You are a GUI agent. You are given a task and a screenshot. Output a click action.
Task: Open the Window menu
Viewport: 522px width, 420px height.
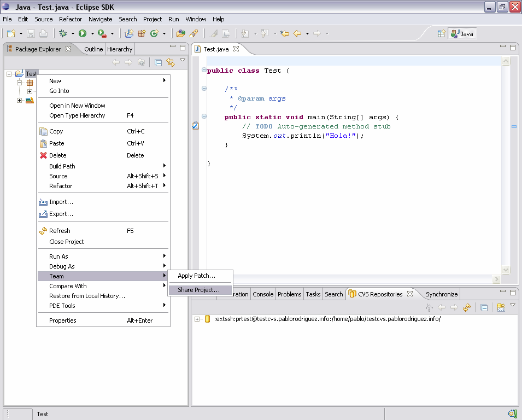[196, 19]
